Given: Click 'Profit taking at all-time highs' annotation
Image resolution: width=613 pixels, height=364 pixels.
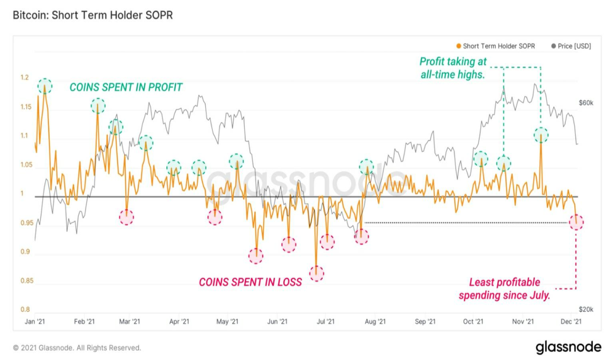Looking at the screenshot, I should point(453,68).
